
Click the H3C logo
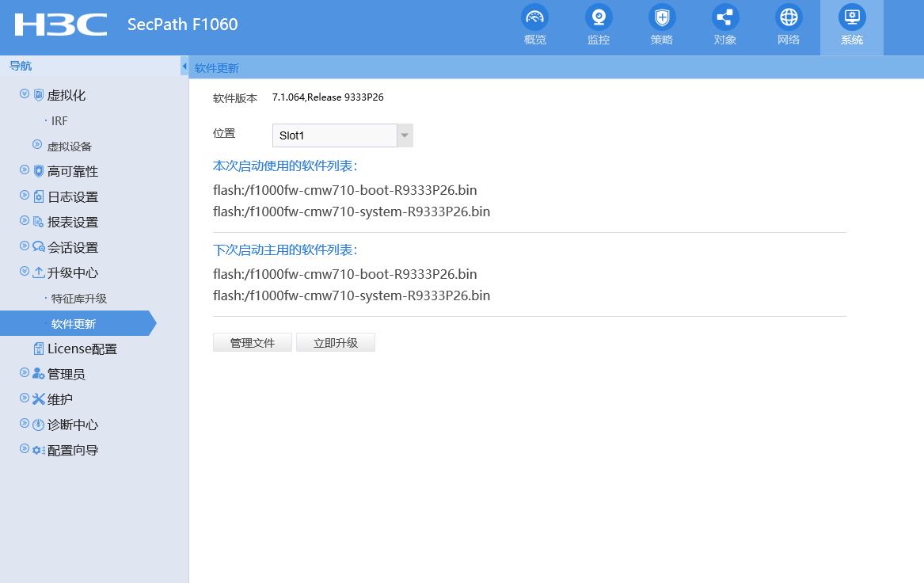[61, 25]
